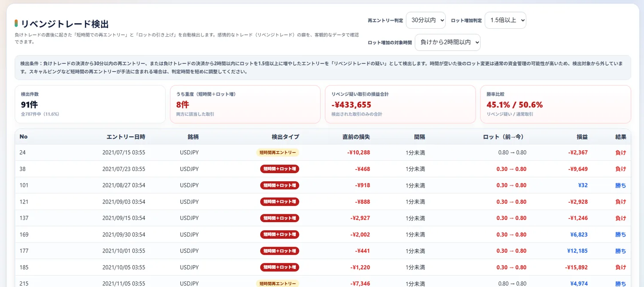Select the 8件 severe count value

[x=182, y=104]
